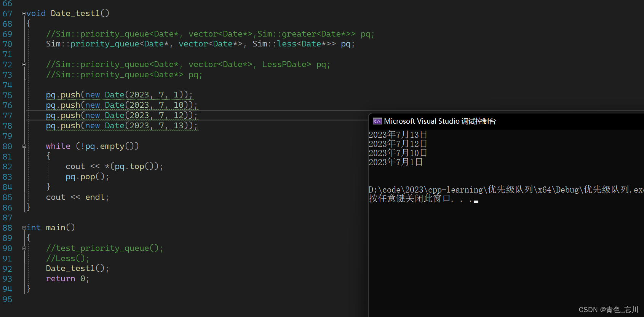
Task: Click line number 70 in the gutter
Action: (7, 44)
